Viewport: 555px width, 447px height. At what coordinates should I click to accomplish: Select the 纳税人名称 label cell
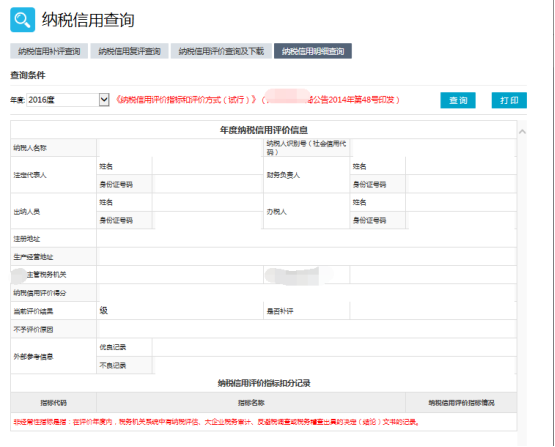pyautogui.click(x=53, y=148)
